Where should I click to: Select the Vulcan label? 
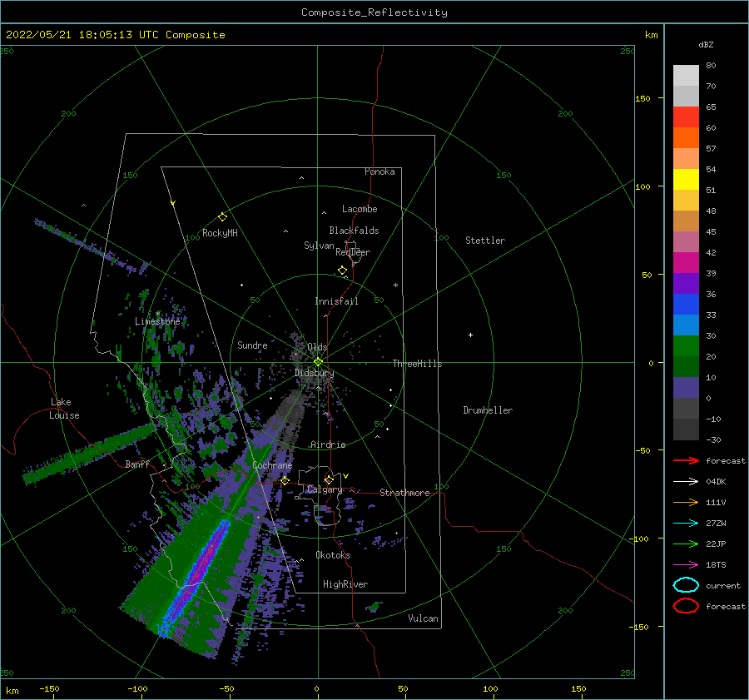coord(424,618)
